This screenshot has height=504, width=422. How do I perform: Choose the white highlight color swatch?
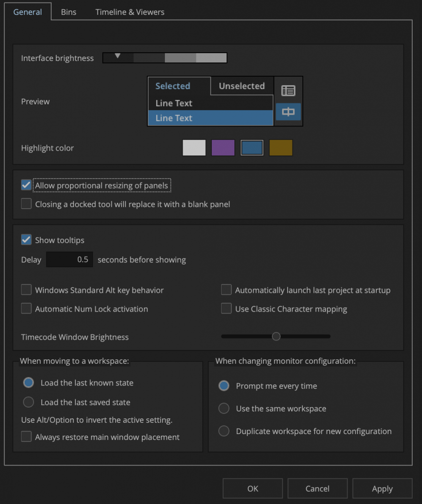[194, 148]
